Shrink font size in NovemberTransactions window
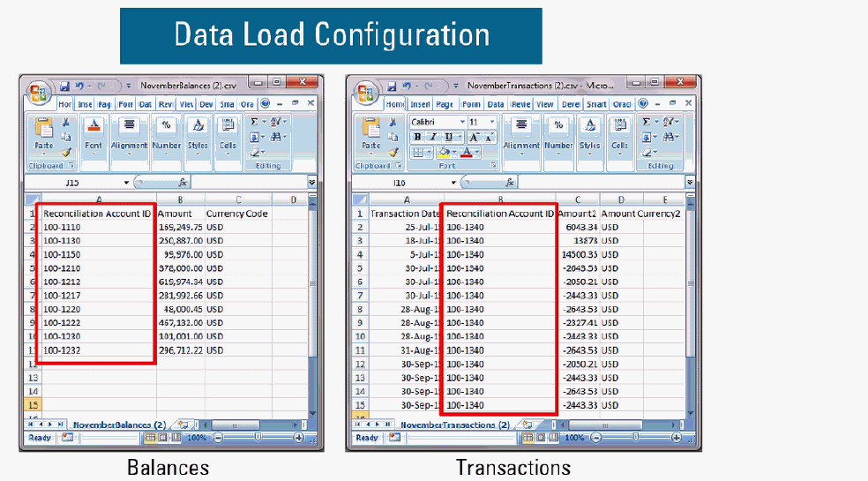 point(489,138)
